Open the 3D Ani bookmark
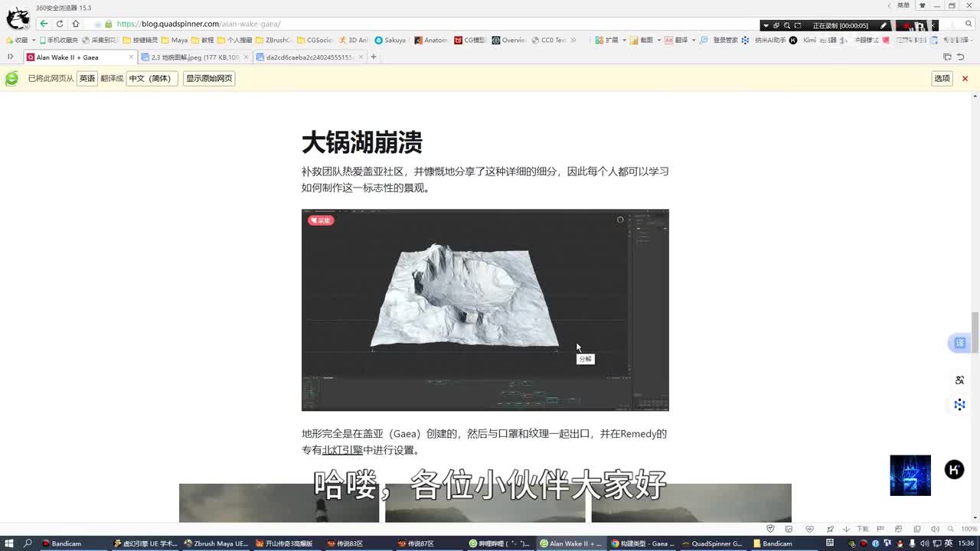Image resolution: width=980 pixels, height=551 pixels. coord(353,40)
